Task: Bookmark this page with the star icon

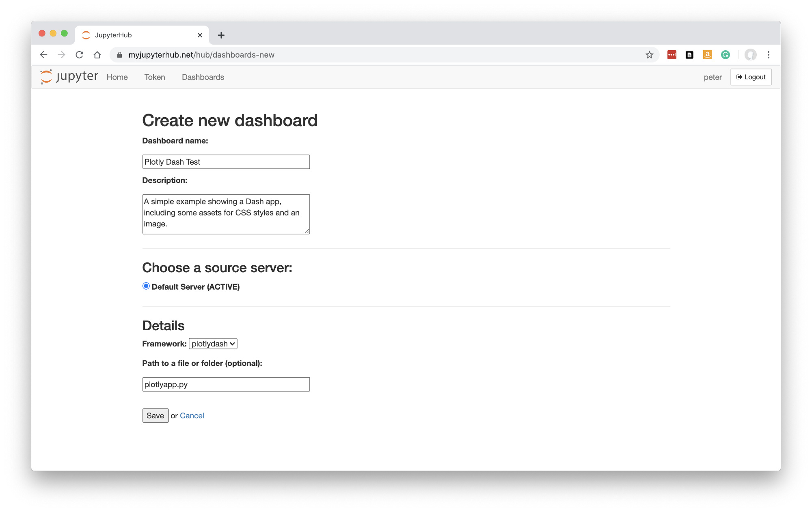Action: point(650,55)
